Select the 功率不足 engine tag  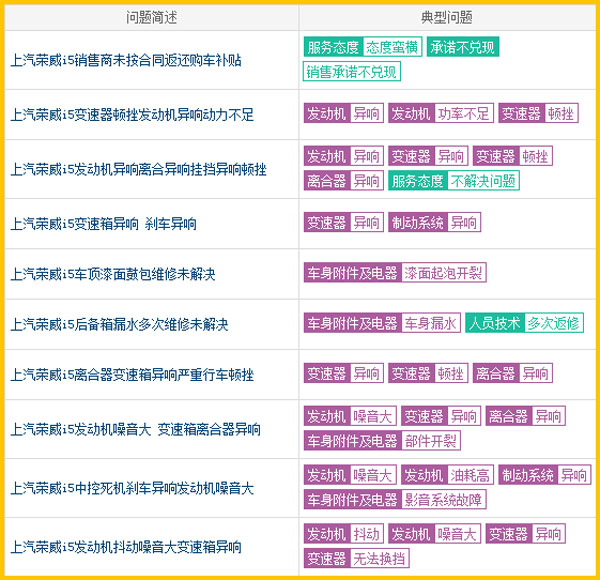(464, 113)
